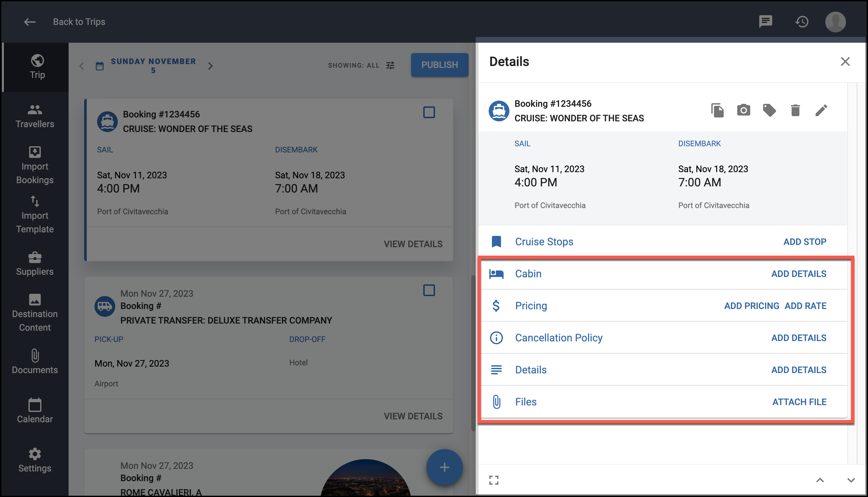Click the Rome Cavalieri night photo thumbnail
This screenshot has height=497, width=868.
pyautogui.click(x=366, y=477)
